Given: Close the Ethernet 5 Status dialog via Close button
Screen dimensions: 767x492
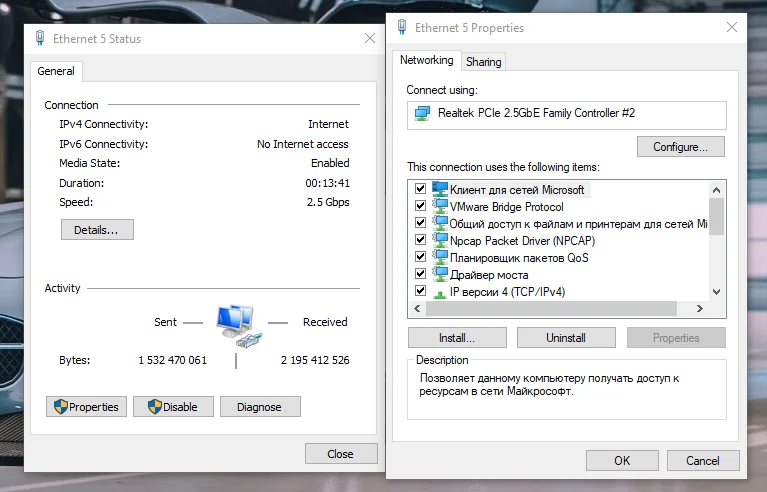Looking at the screenshot, I should 341,454.
